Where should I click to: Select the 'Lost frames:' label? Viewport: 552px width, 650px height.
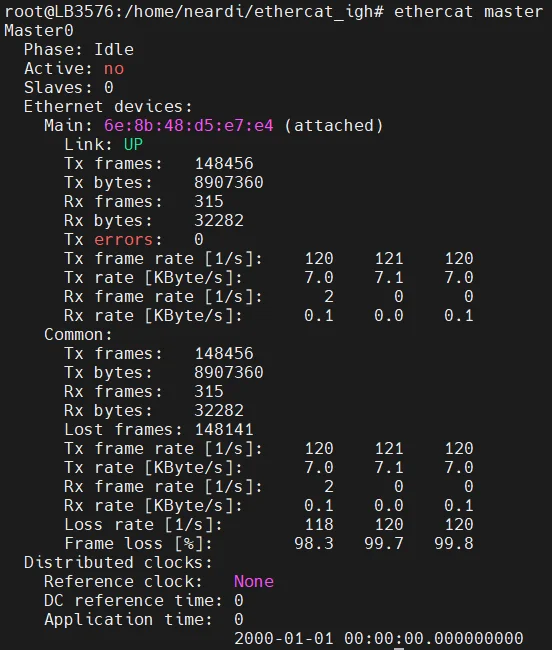(123, 429)
